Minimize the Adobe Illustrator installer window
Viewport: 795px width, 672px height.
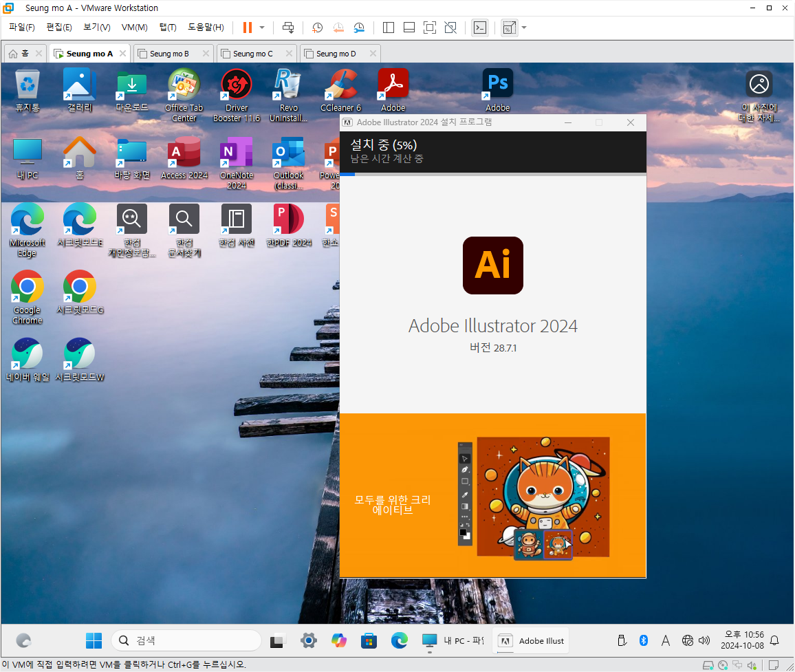pos(568,122)
